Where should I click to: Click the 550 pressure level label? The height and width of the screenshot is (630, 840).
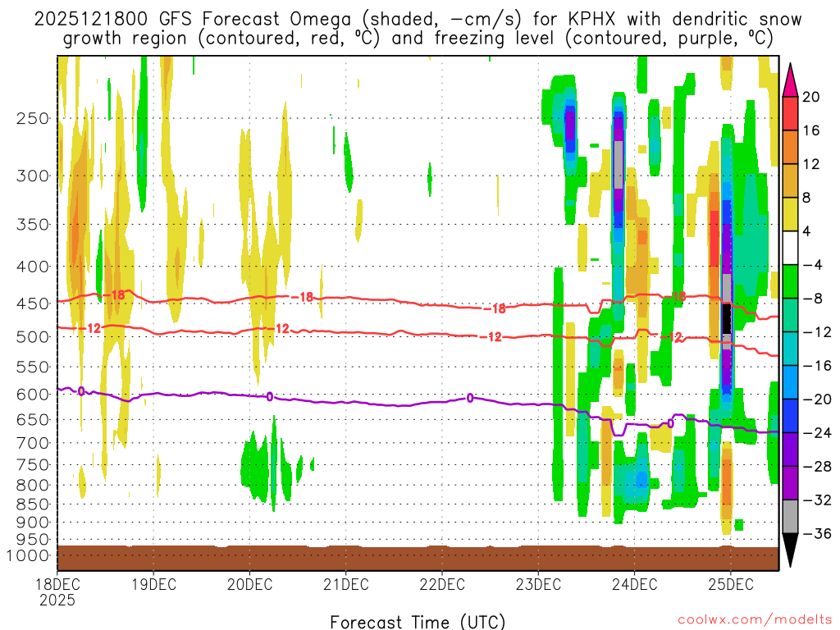[33, 367]
